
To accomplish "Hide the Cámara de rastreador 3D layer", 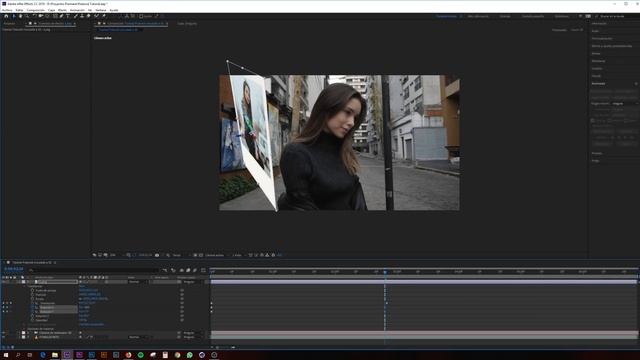I will [x=3, y=333].
